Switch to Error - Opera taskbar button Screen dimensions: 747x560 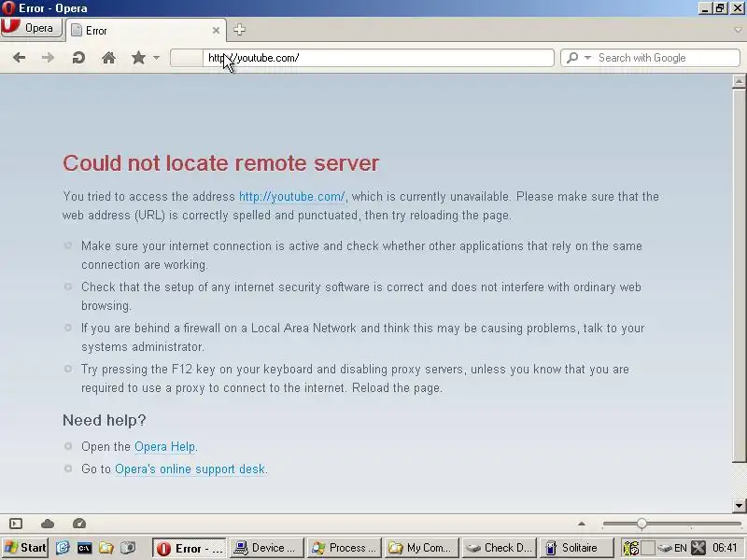(x=190, y=548)
